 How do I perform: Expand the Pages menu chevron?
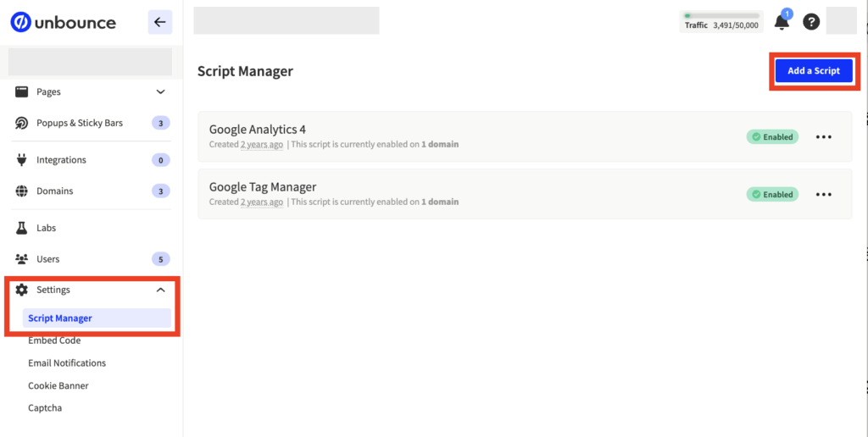tap(160, 91)
